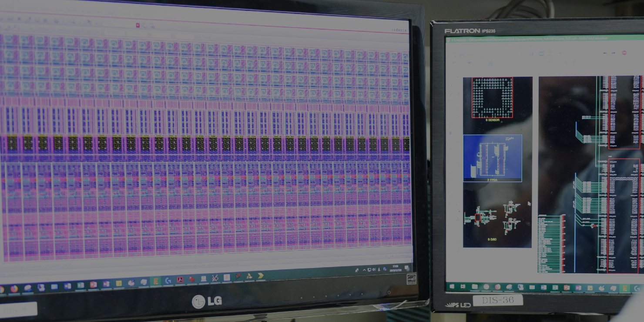Open Excel on the LG monitor taskbar
Viewport: 644px width, 322px height.
pos(80,285)
